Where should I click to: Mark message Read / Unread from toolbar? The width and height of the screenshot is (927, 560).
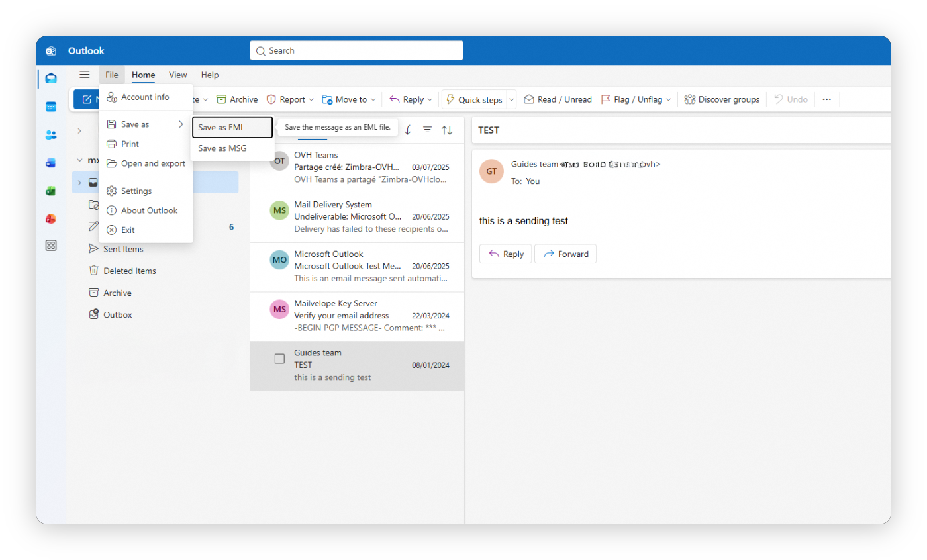click(558, 99)
